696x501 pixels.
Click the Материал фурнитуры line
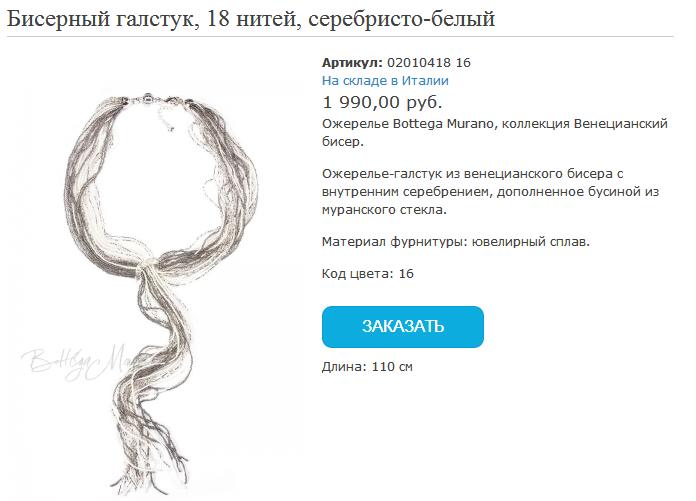455,242
